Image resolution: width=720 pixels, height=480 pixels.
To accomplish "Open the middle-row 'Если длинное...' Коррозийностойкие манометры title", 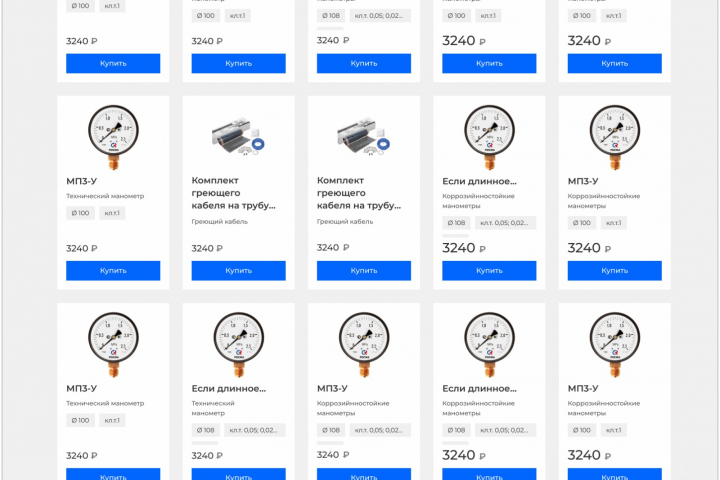I will pyautogui.click(x=479, y=181).
